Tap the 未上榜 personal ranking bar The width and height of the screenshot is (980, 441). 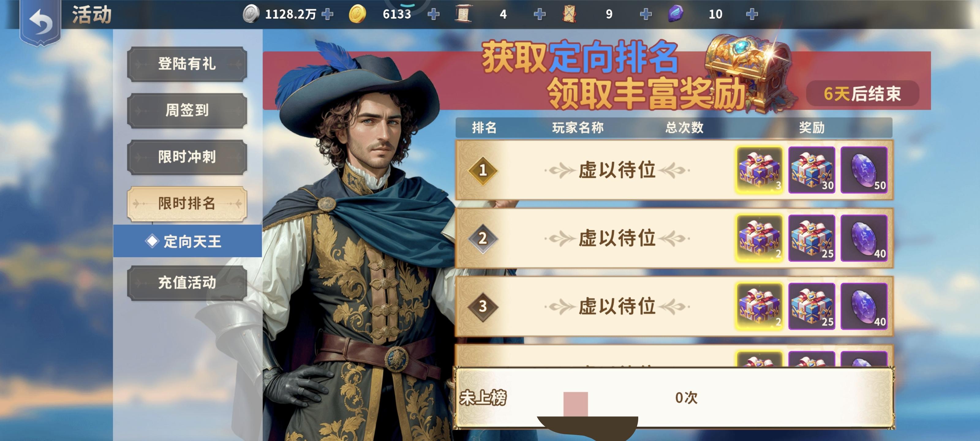coord(674,398)
